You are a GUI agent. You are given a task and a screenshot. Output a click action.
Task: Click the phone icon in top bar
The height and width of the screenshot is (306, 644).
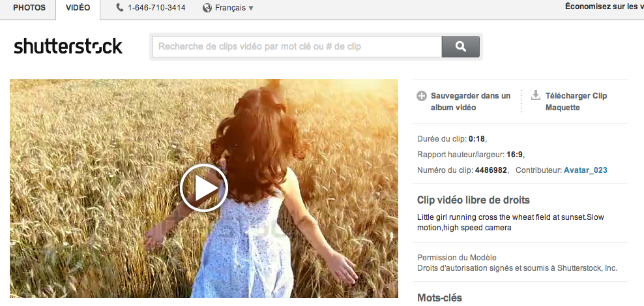coord(120,8)
